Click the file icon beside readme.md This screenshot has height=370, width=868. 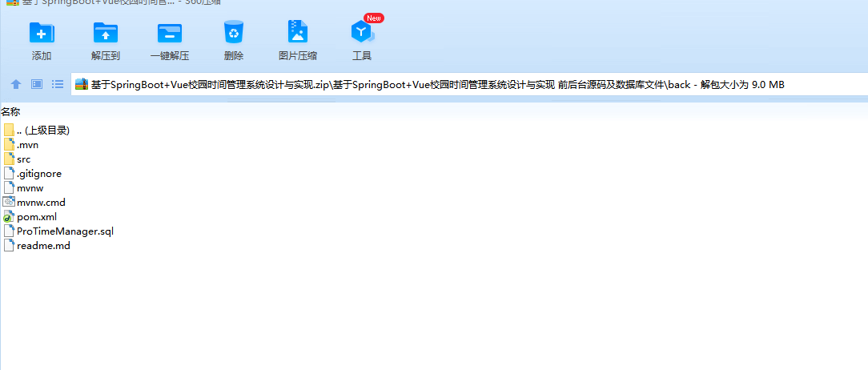point(9,245)
